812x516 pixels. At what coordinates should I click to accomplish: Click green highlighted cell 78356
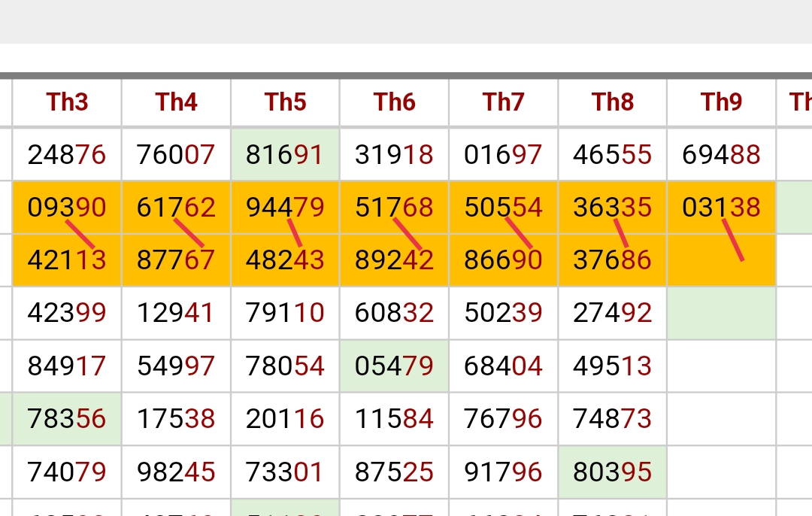(67, 419)
